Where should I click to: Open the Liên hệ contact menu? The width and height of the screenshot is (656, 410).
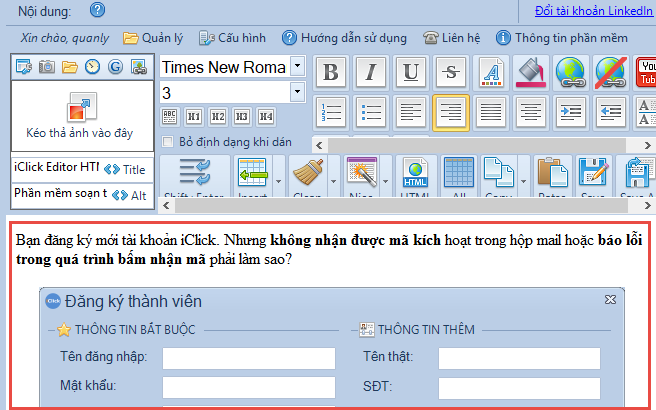point(451,38)
